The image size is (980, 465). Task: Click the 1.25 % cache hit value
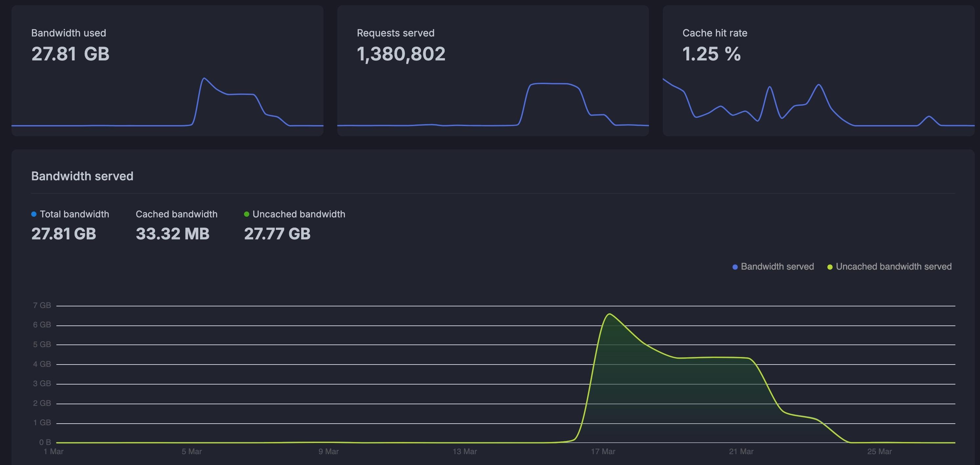click(711, 54)
